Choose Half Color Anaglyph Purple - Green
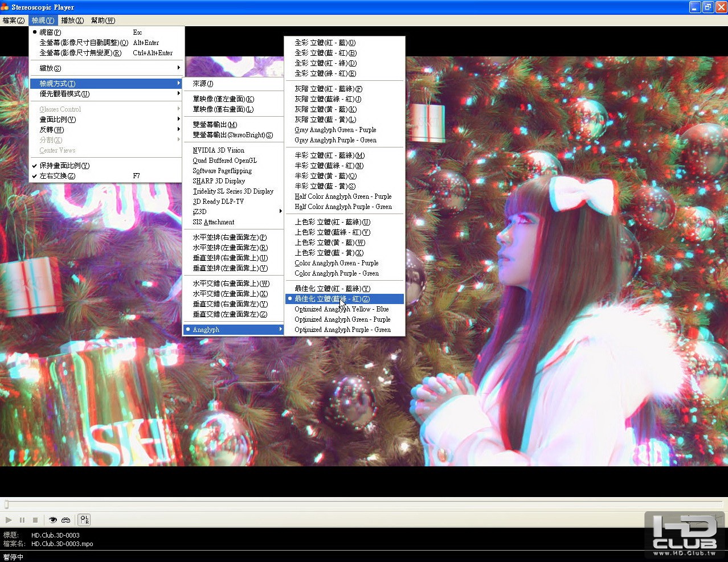 pyautogui.click(x=345, y=207)
